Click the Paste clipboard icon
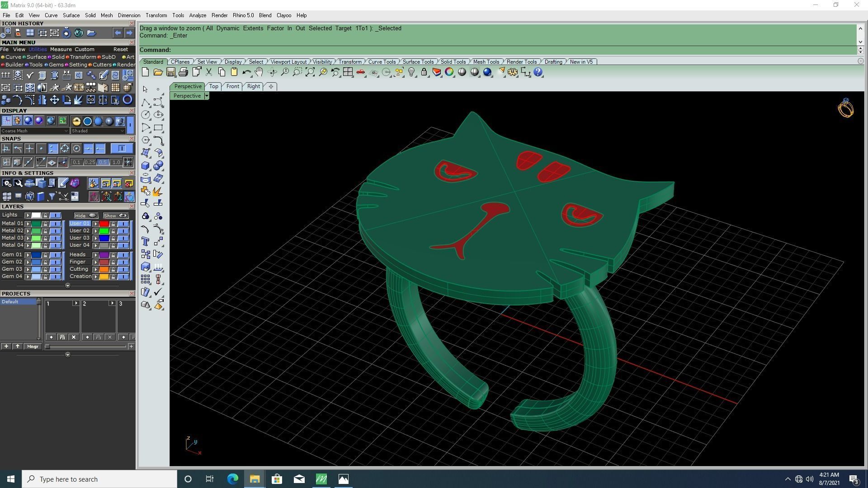 click(x=234, y=72)
